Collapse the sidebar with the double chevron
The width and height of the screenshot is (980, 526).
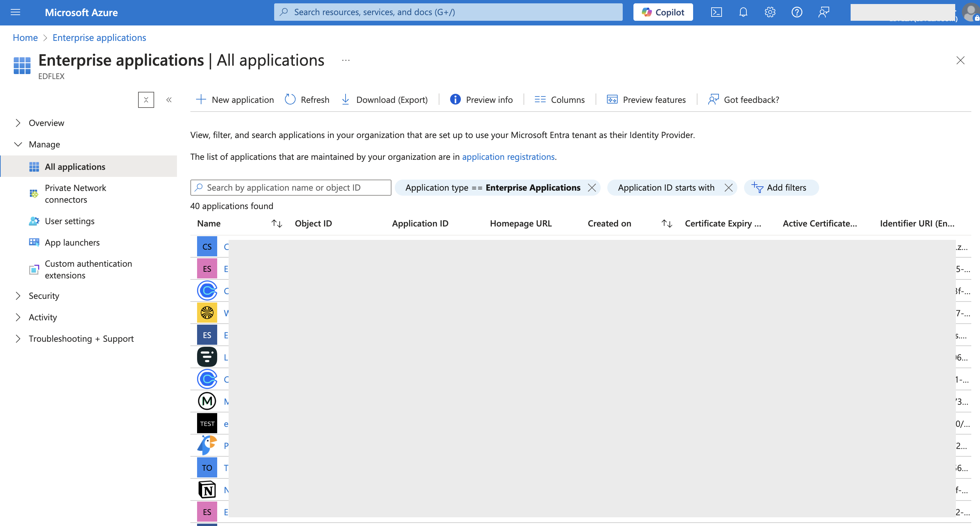pos(169,100)
